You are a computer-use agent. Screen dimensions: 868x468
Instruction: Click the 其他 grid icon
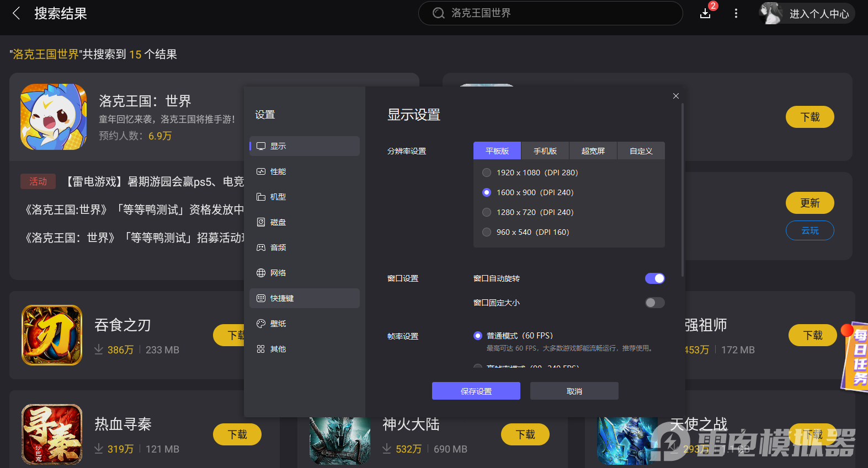pos(261,349)
